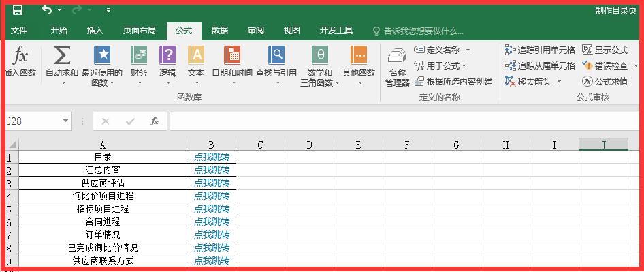Click the 点我跳转 link beside 招标项目进程
This screenshot has height=272, width=644.
(x=212, y=209)
